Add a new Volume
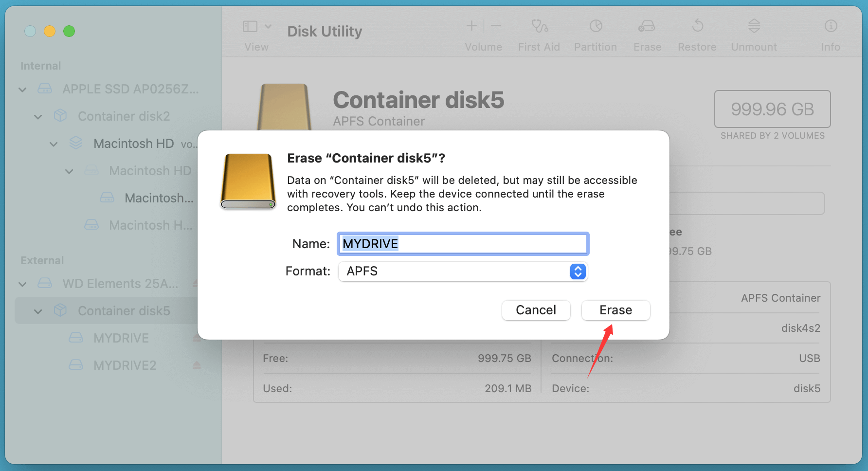 click(471, 26)
